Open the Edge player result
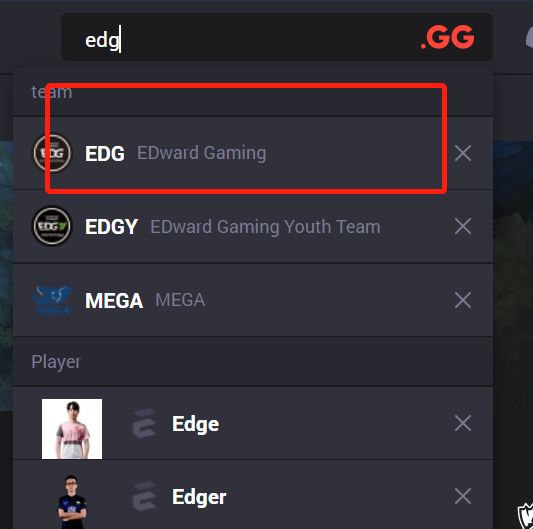The height and width of the screenshot is (529, 533). tap(253, 423)
